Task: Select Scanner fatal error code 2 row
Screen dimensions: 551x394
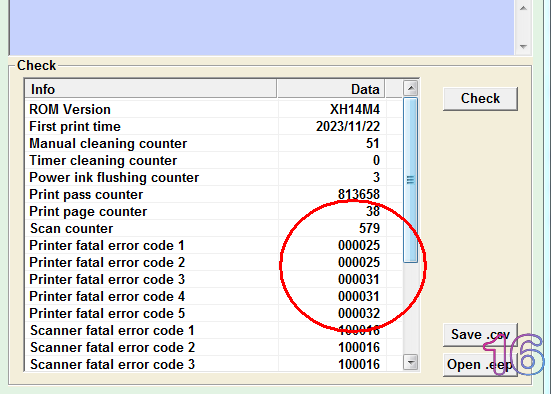Action: (x=214, y=347)
